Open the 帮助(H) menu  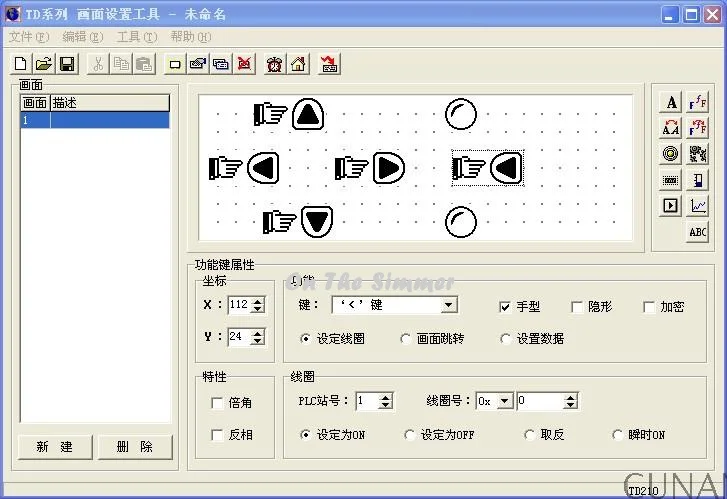(191, 37)
